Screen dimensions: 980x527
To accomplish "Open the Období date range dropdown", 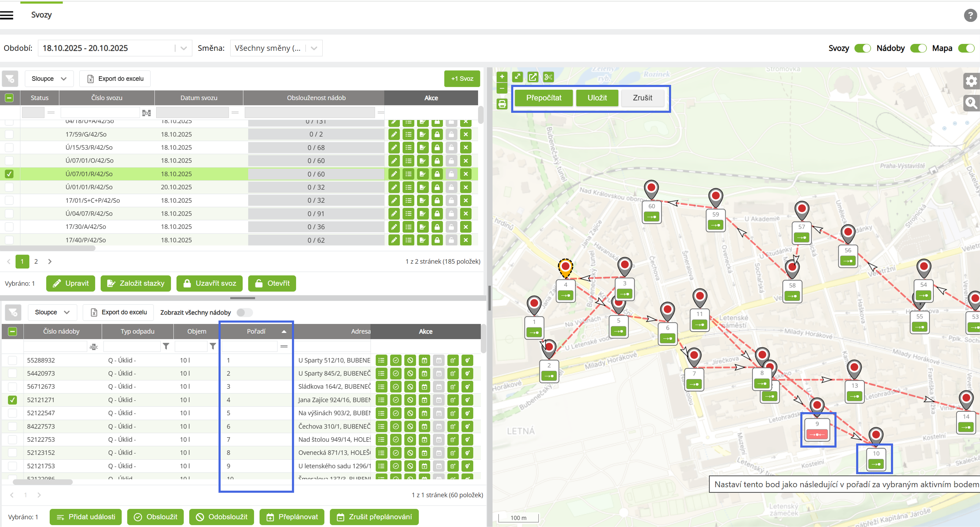I will (183, 48).
